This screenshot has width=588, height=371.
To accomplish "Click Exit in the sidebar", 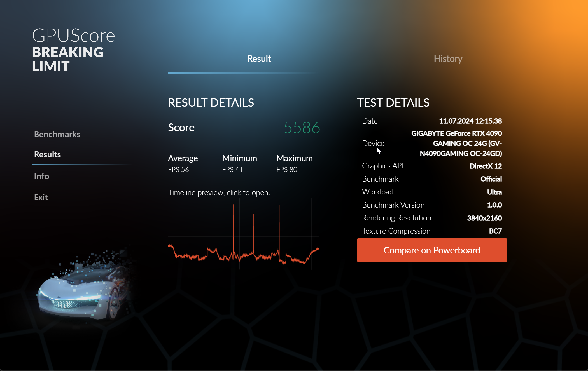I will coord(41,197).
